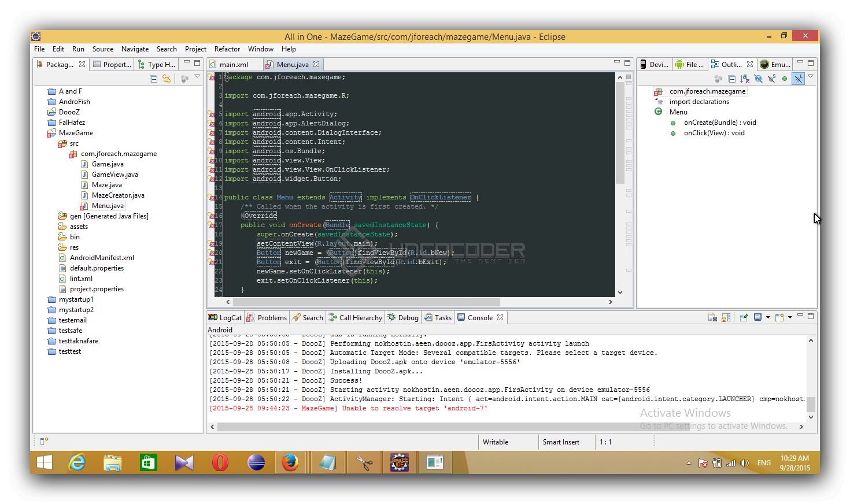The image size is (850, 504).
Task: Click the fast view icon in status bar
Action: pos(43,442)
